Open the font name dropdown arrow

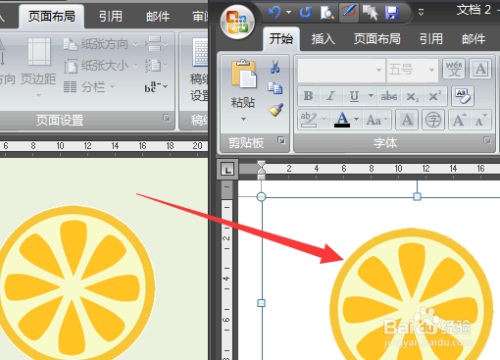pyautogui.click(x=379, y=70)
